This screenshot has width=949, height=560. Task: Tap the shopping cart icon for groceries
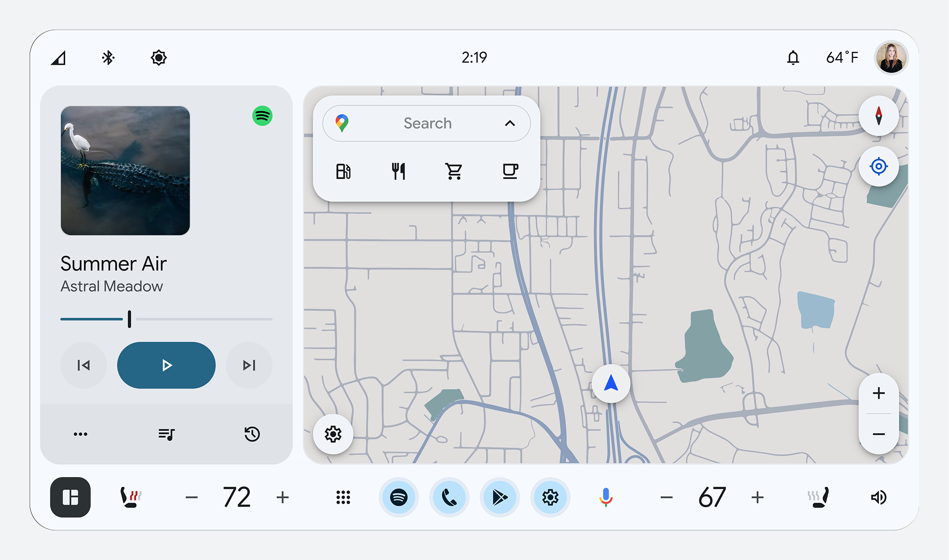(454, 171)
